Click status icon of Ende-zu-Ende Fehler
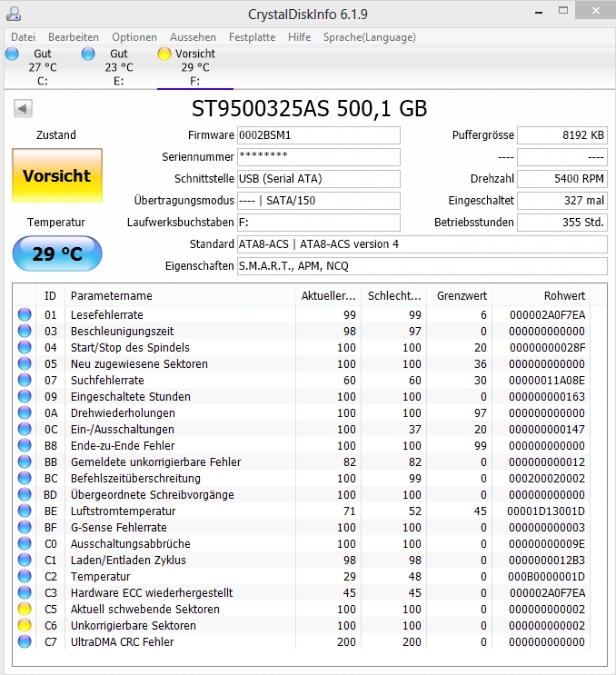616x675 pixels. [25, 445]
